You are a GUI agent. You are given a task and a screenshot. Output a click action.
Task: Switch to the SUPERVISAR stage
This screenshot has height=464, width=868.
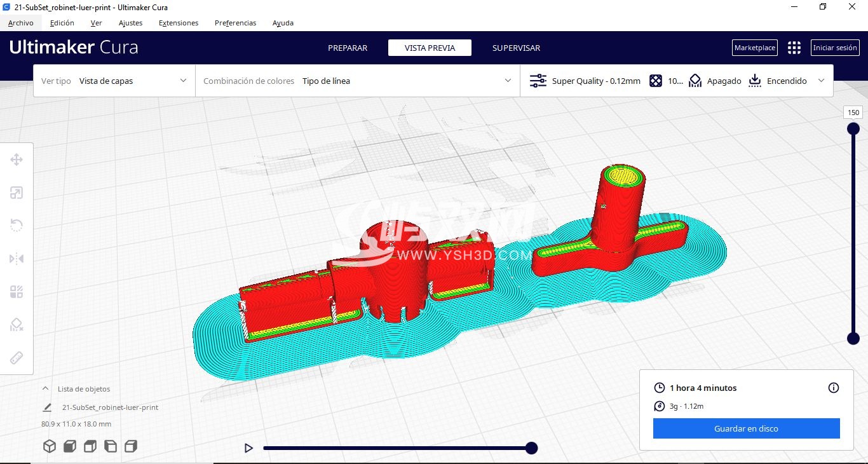coord(517,48)
